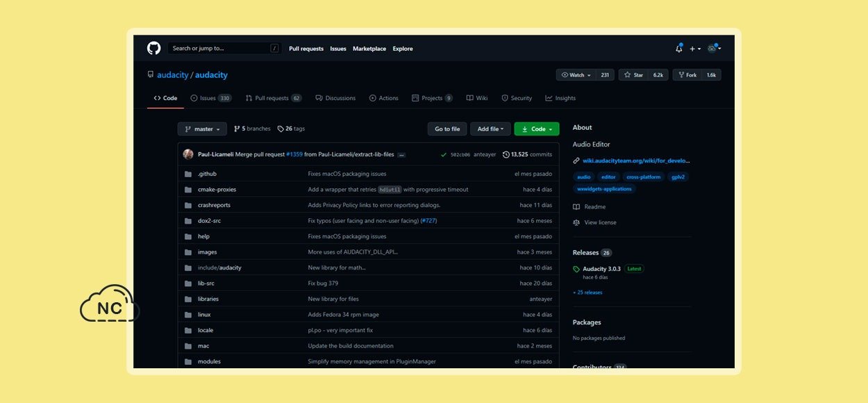
Task: Open the master branch selector dropdown
Action: point(202,129)
